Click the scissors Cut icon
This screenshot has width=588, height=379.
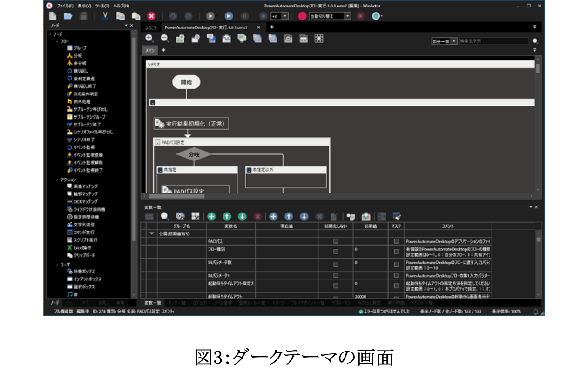[x=105, y=16]
